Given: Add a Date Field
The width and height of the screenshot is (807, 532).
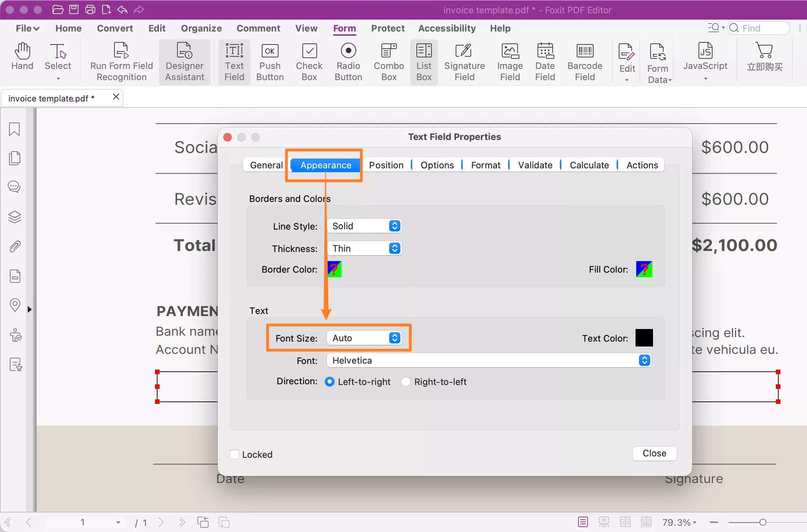Looking at the screenshot, I should click(545, 62).
